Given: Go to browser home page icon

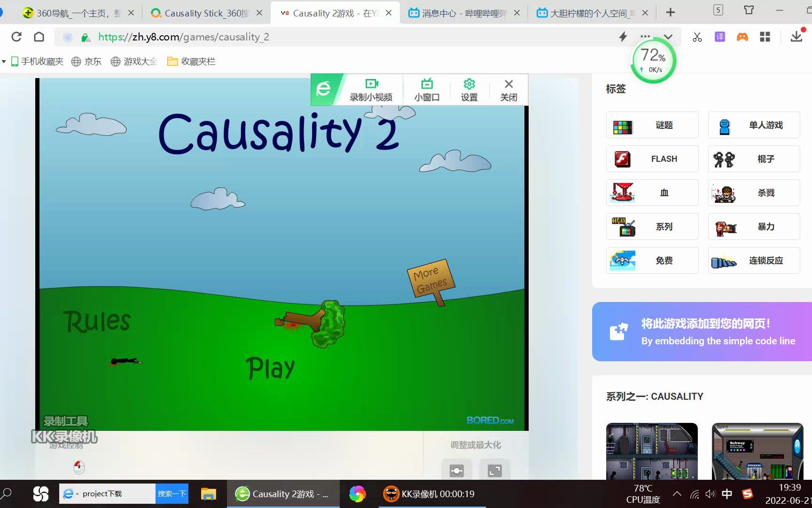Looking at the screenshot, I should (x=39, y=37).
